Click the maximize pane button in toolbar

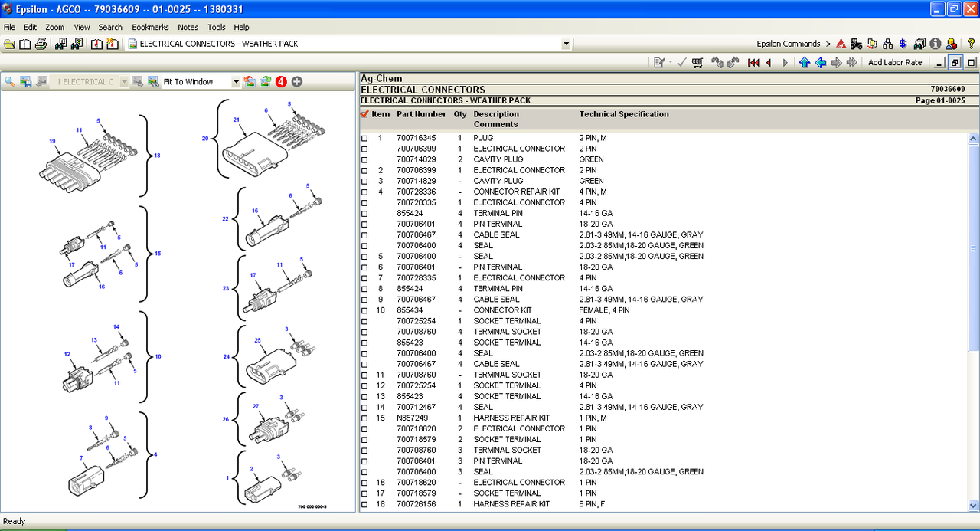972,63
